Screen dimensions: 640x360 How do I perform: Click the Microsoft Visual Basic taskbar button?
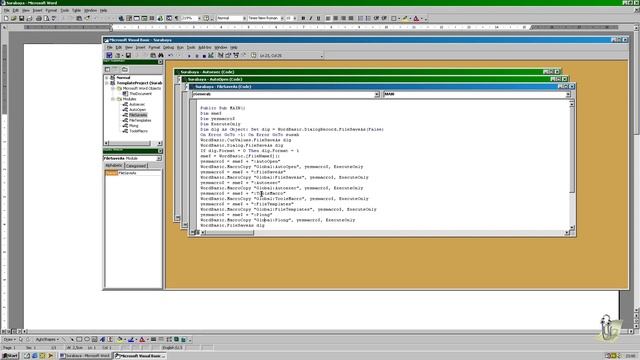[140, 356]
